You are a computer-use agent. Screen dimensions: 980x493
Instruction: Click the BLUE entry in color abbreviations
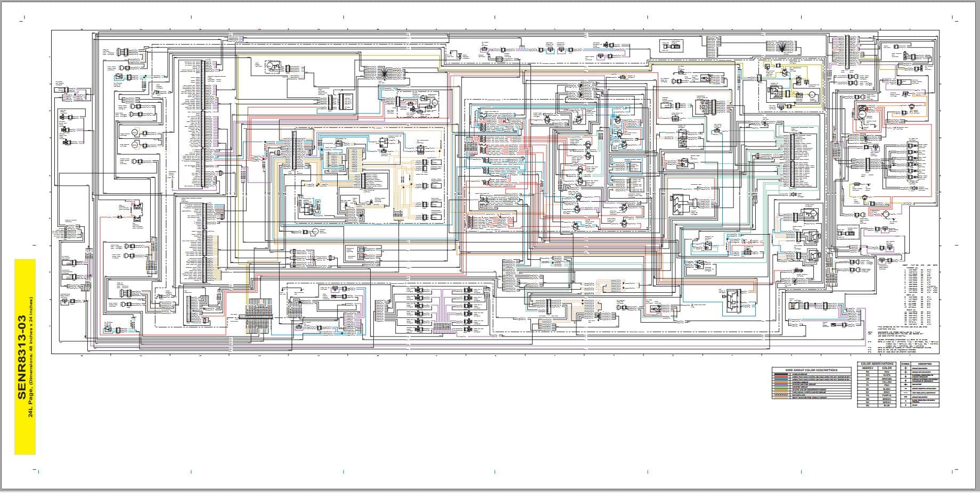click(x=887, y=405)
